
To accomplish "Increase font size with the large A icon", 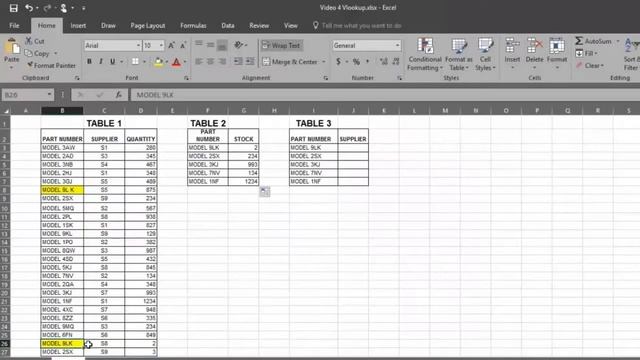I will (171, 45).
